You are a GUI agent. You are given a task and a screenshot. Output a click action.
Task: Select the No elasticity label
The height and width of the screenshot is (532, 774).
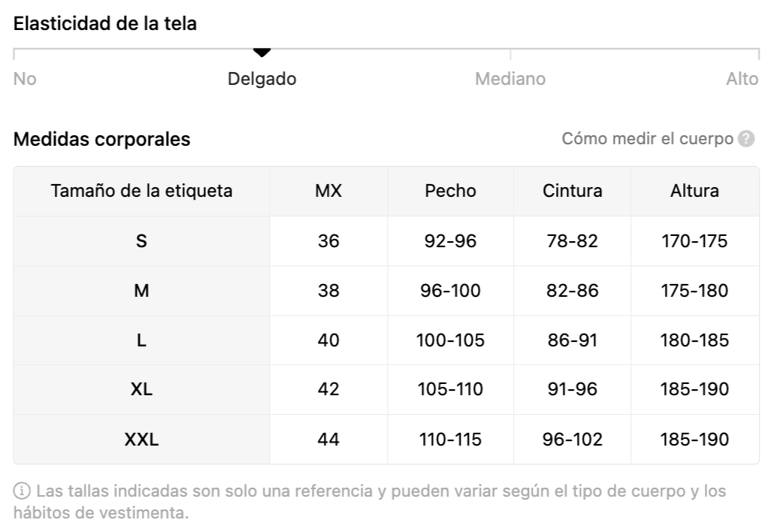(25, 79)
